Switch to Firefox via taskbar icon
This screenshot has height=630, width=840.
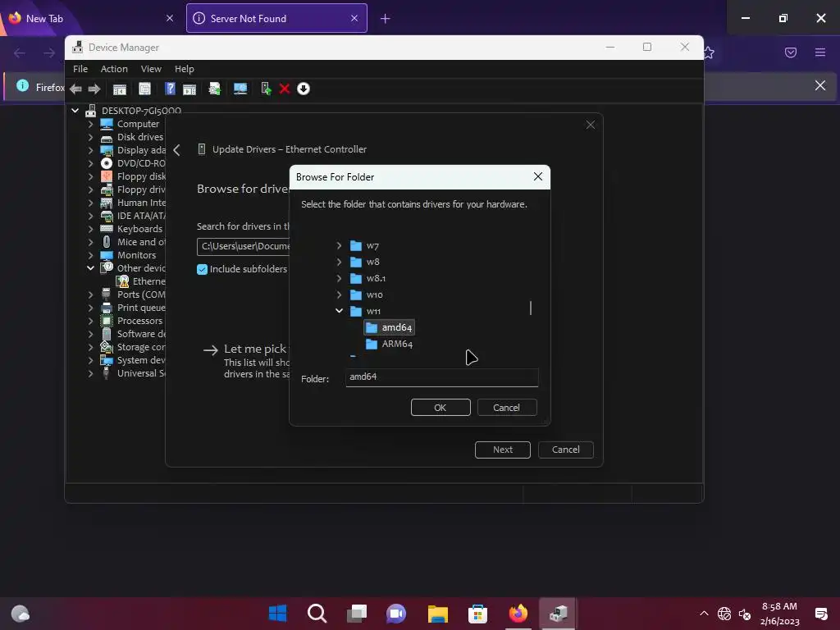tap(518, 614)
